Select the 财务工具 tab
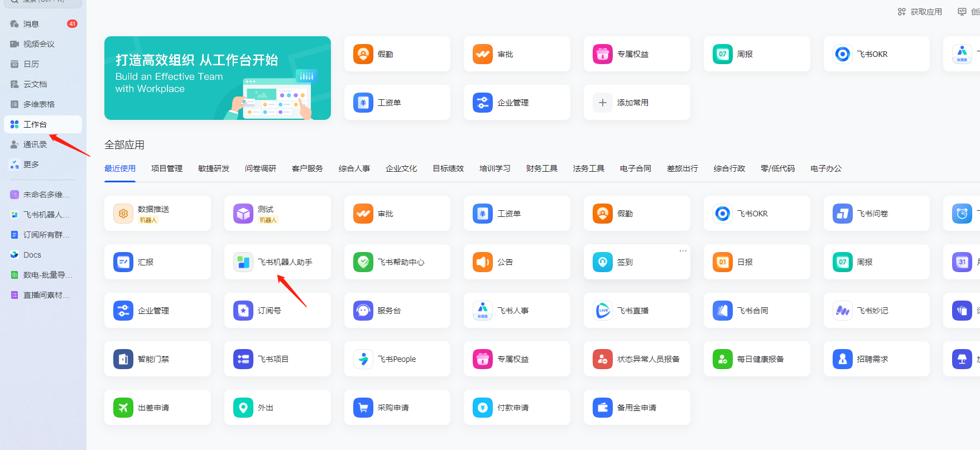 click(x=542, y=168)
